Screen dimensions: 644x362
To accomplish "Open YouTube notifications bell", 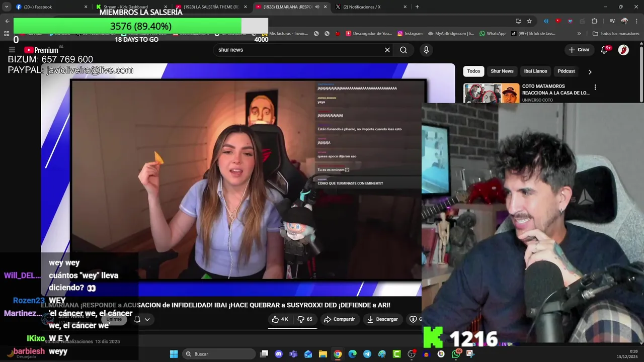I will point(605,50).
